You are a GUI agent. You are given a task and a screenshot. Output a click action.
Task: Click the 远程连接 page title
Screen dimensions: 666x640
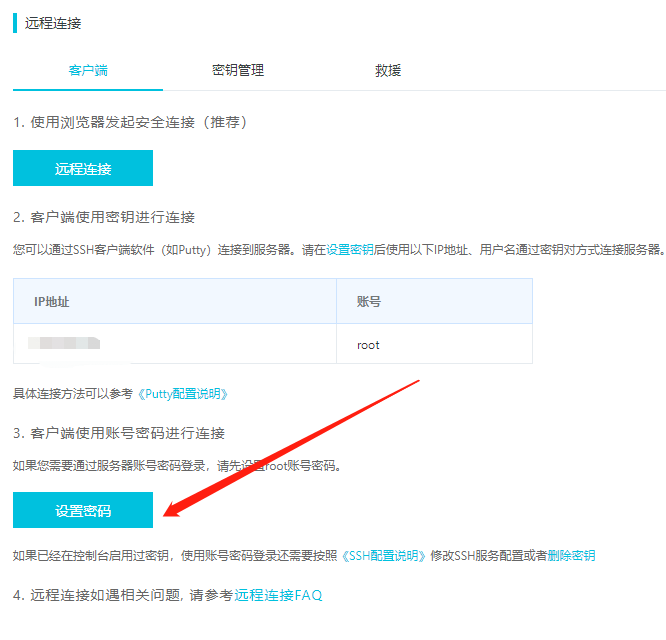tap(52, 23)
